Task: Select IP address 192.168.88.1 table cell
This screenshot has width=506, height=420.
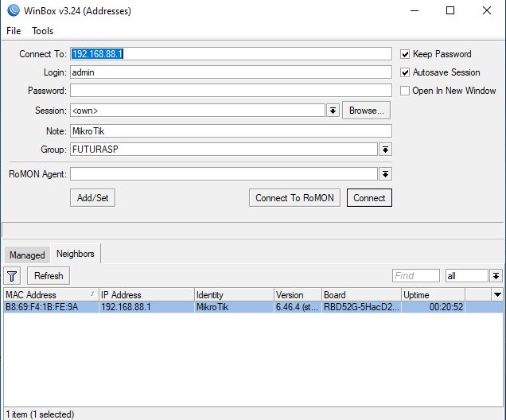Action: tap(146, 307)
